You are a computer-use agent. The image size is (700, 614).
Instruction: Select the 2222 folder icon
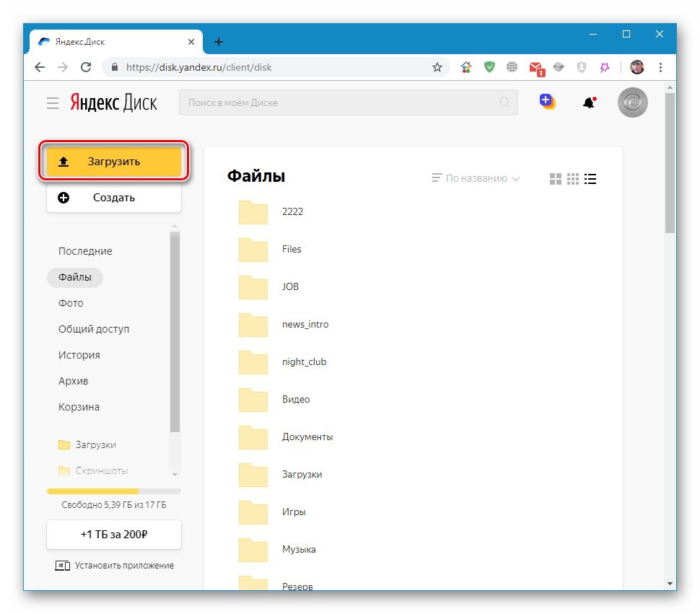[253, 212]
